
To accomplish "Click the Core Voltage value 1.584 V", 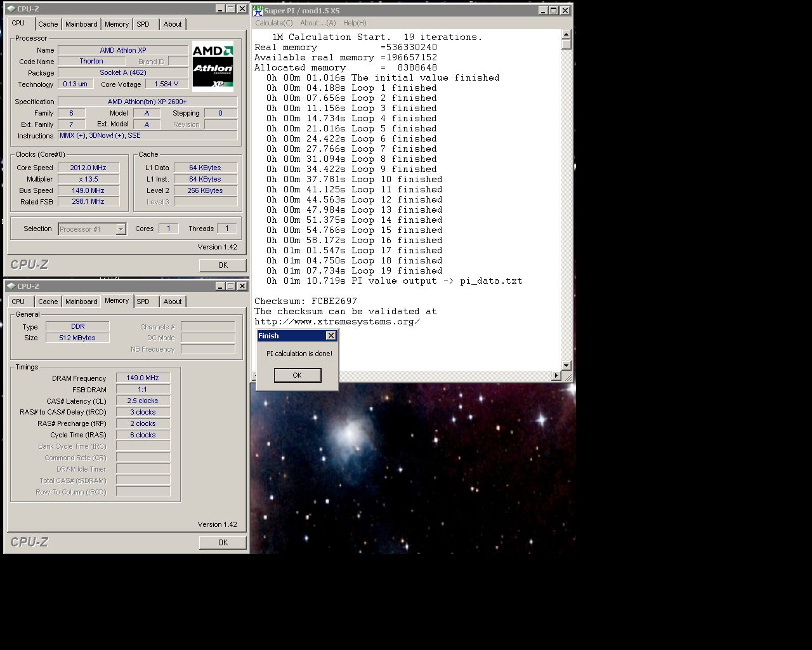I will tap(166, 84).
